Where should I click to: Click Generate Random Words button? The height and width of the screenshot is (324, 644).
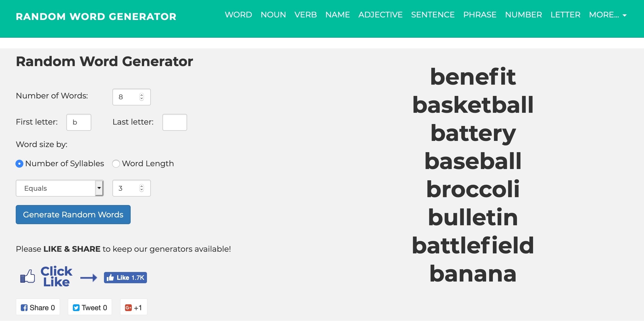[73, 215]
